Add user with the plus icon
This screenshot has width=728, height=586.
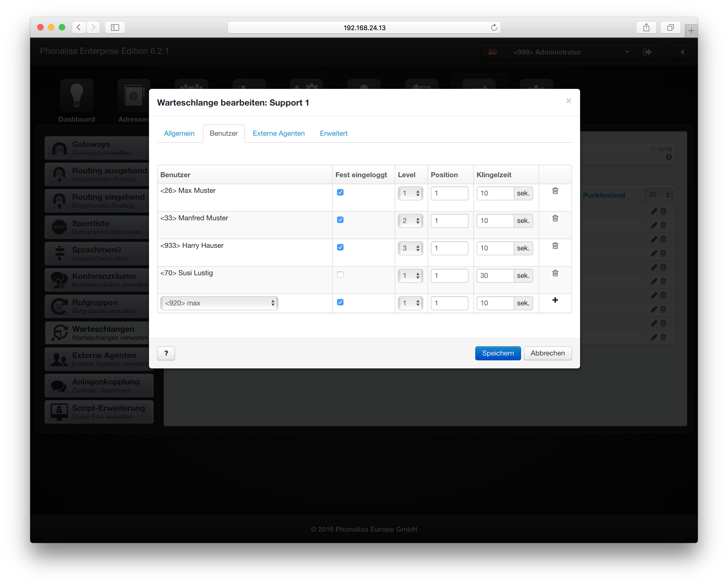coord(555,300)
